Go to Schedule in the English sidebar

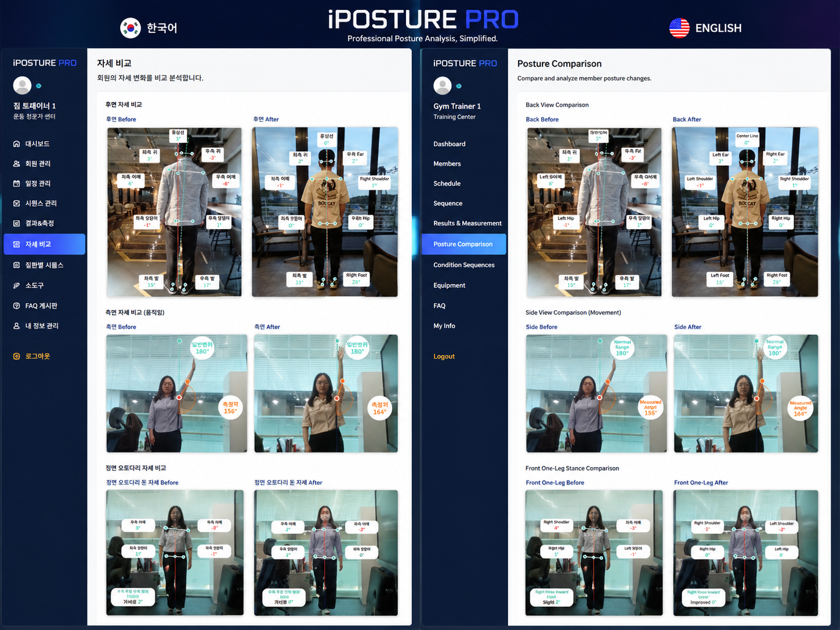pos(447,183)
